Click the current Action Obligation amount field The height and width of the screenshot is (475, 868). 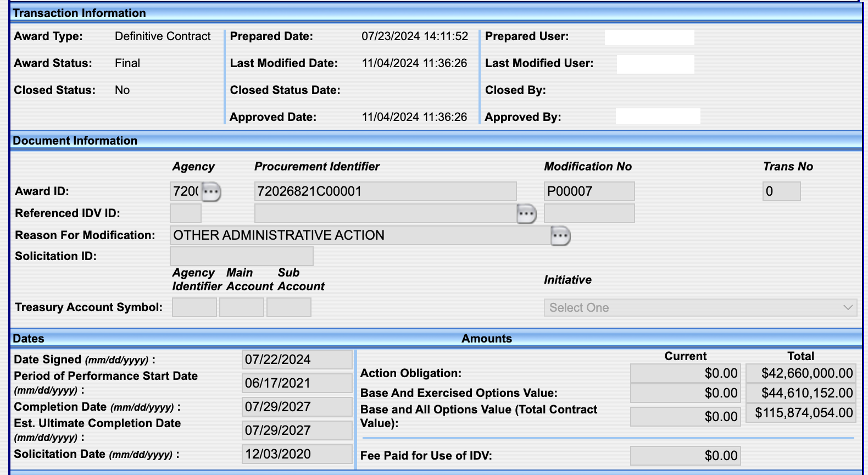click(685, 373)
